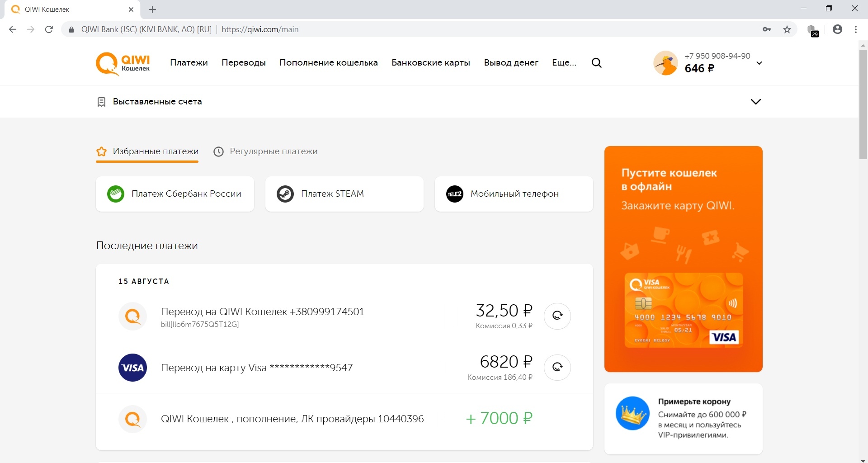Bookmark this page with star icon
The height and width of the screenshot is (463, 868).
(787, 29)
